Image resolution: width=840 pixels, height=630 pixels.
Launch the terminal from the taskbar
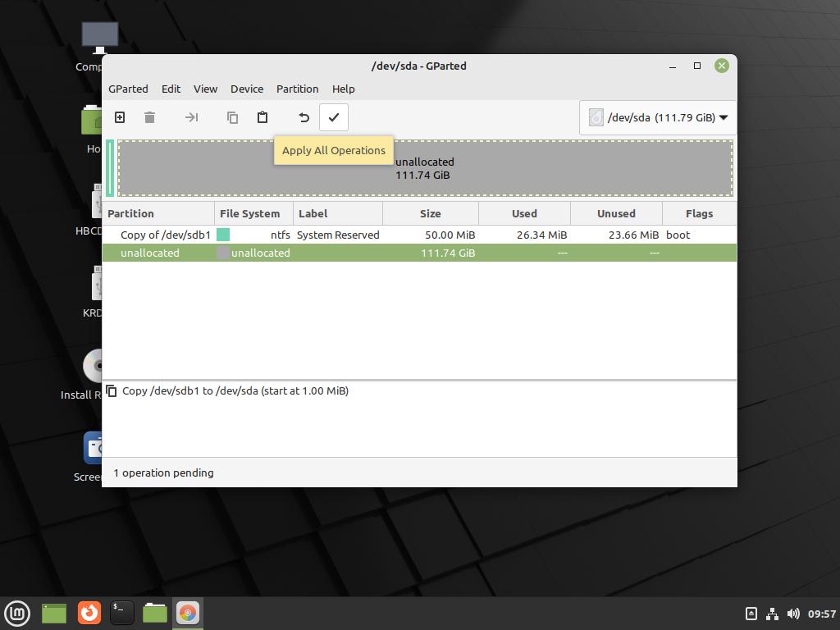point(121,612)
